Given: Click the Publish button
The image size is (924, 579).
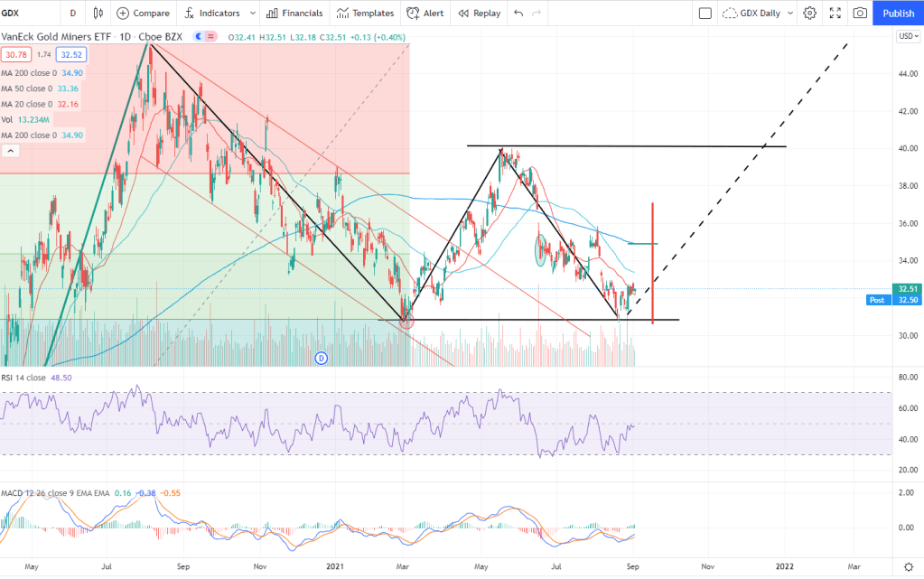Looking at the screenshot, I should click(898, 14).
